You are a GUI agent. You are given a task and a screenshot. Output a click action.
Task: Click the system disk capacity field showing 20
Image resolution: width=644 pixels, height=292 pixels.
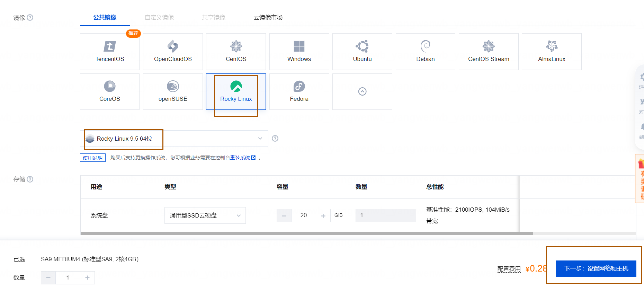click(x=304, y=215)
